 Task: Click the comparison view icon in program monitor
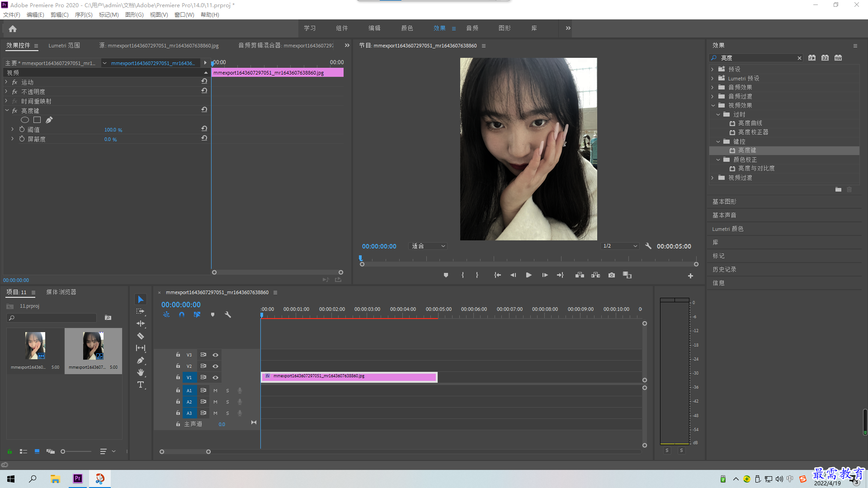[627, 275]
